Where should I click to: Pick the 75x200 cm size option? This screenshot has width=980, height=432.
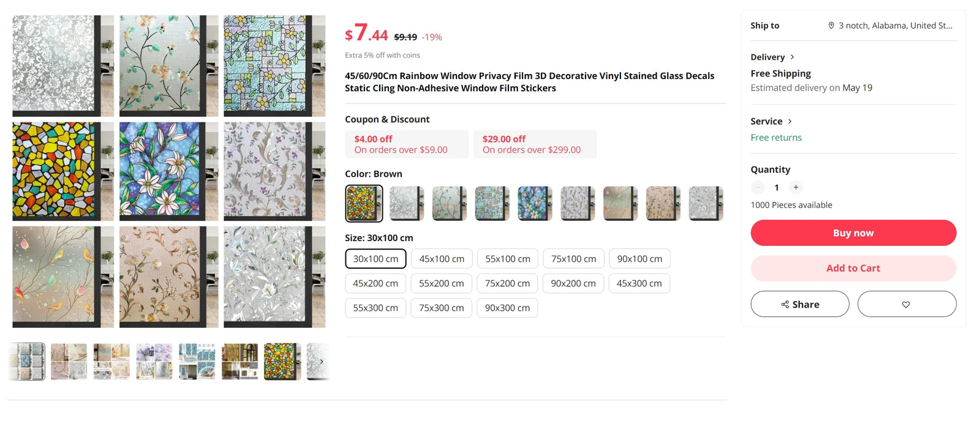[507, 283]
